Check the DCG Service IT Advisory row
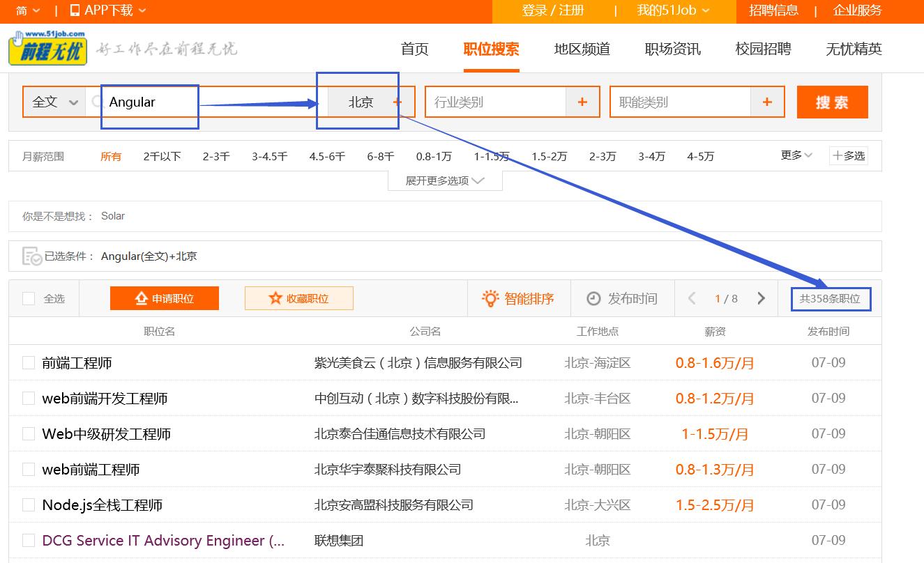The height and width of the screenshot is (563, 924). pos(29,540)
